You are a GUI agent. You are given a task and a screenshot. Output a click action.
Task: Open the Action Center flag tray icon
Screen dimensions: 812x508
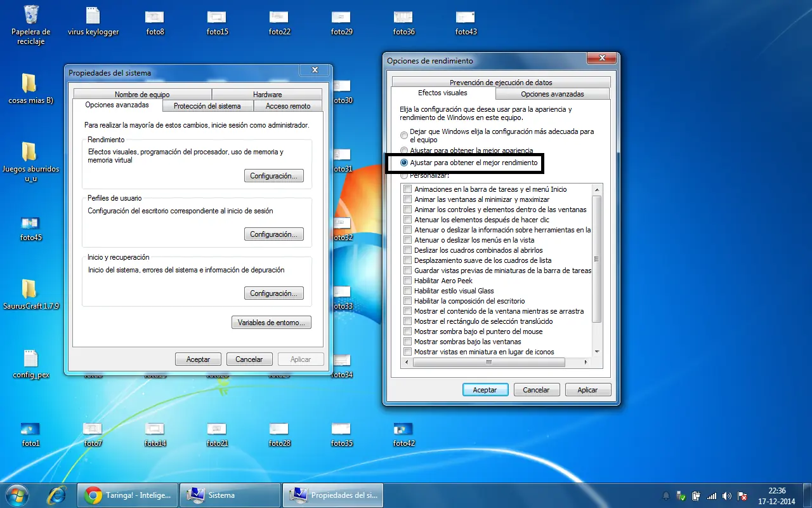point(742,496)
